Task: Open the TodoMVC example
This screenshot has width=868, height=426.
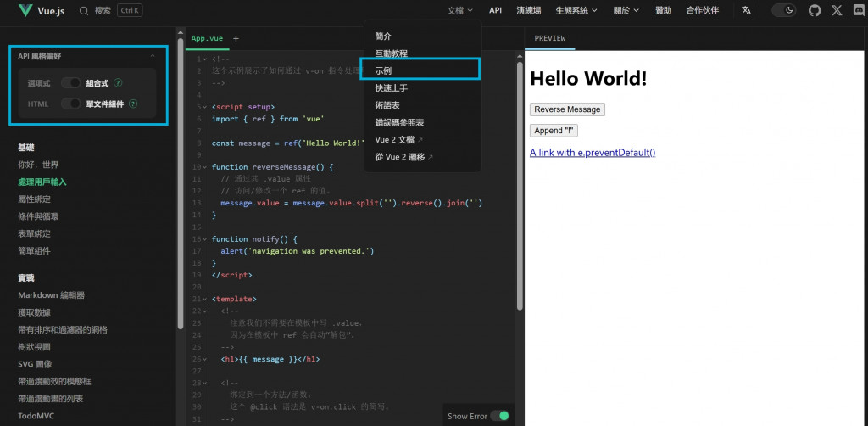Action: (x=36, y=416)
